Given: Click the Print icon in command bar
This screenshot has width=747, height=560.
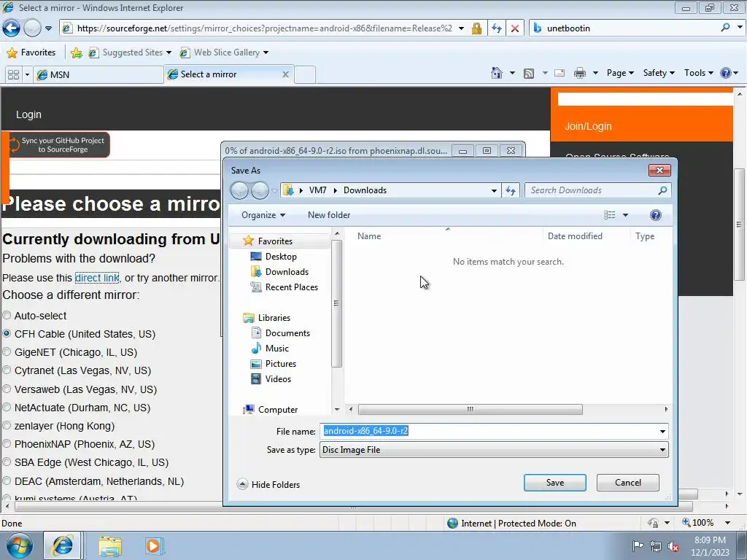Looking at the screenshot, I should 579,73.
